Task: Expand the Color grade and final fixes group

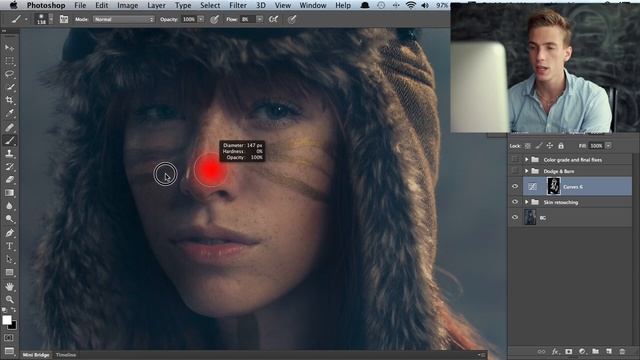Action: 527,160
